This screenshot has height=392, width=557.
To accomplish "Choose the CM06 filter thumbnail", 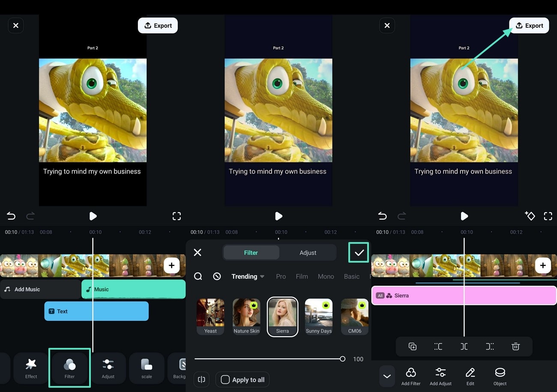I will 355,317.
